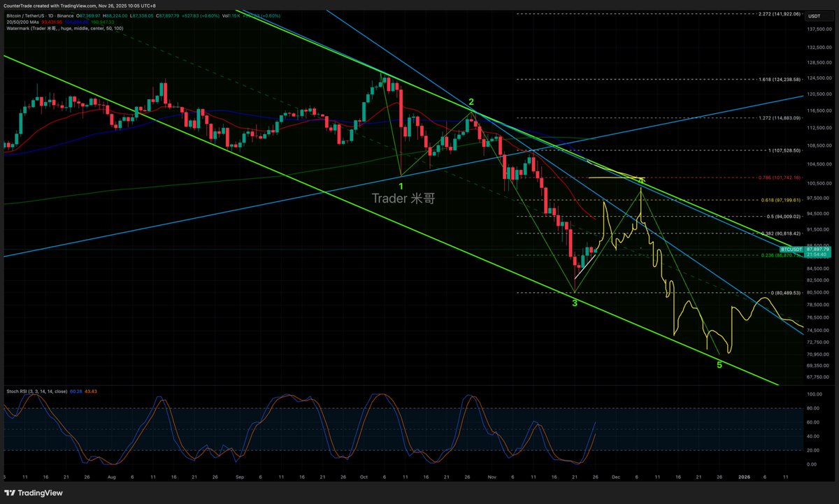
Task: Click the 80.00 level on Stoch RSI axis
Action: point(813,408)
